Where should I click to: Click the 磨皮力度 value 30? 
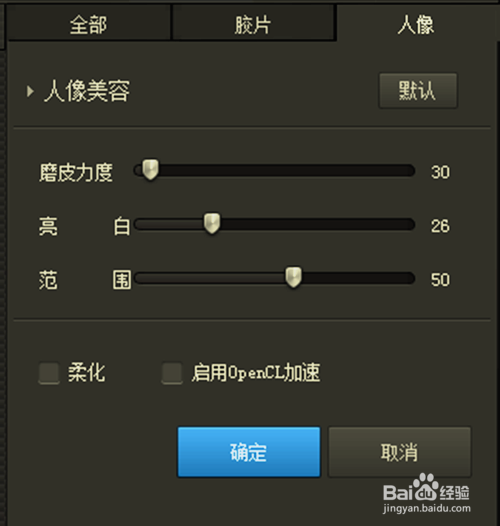pyautogui.click(x=440, y=172)
